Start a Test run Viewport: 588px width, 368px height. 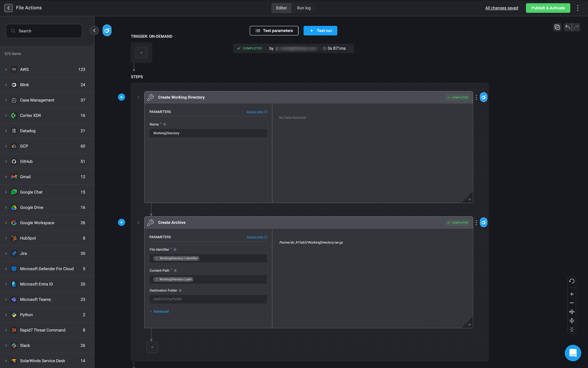[x=320, y=31]
